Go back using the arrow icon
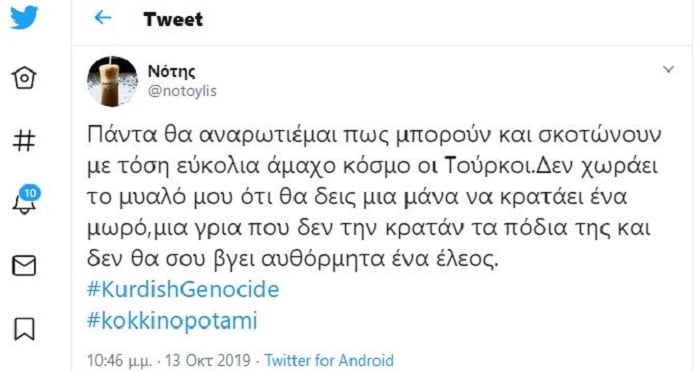The height and width of the screenshot is (371, 700). click(103, 18)
